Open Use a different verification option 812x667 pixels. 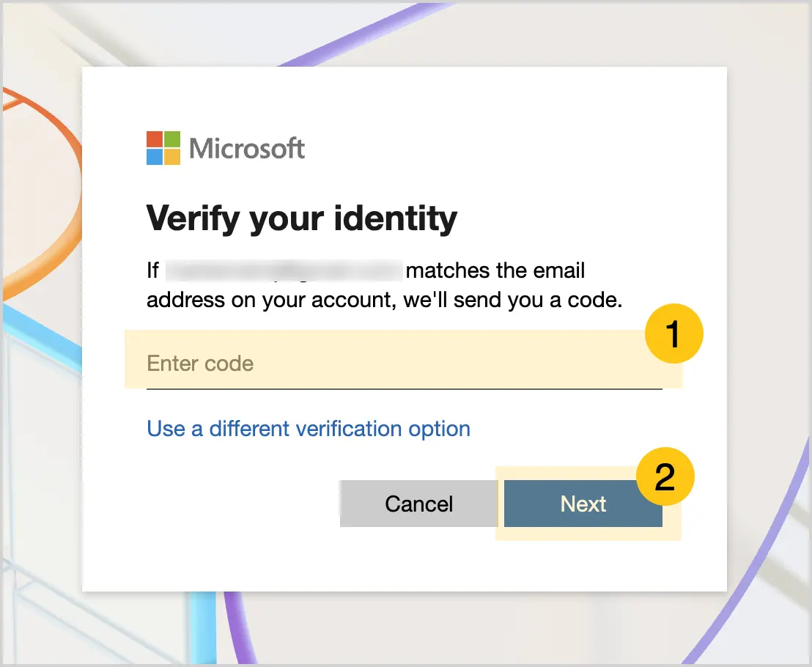tap(309, 429)
